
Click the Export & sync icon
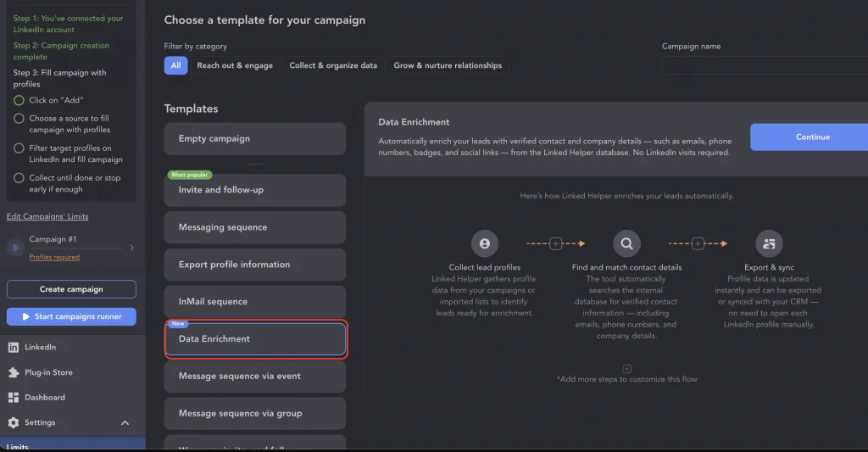coord(769,243)
